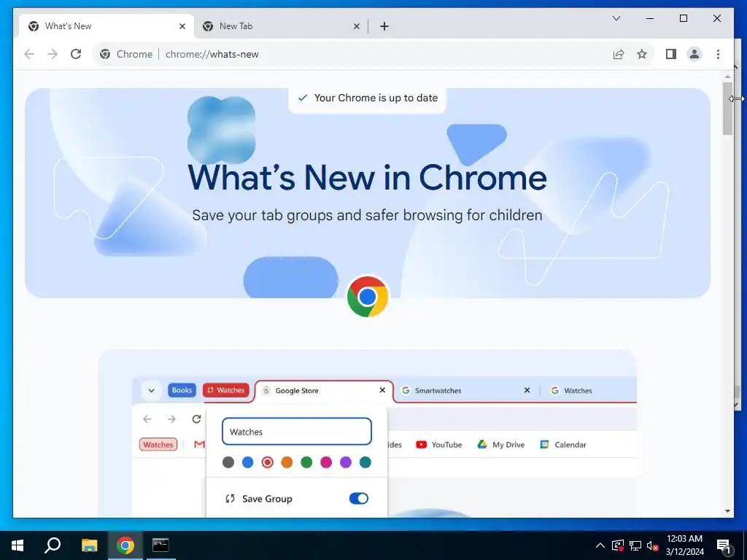Pick the selected red group color

(267, 462)
